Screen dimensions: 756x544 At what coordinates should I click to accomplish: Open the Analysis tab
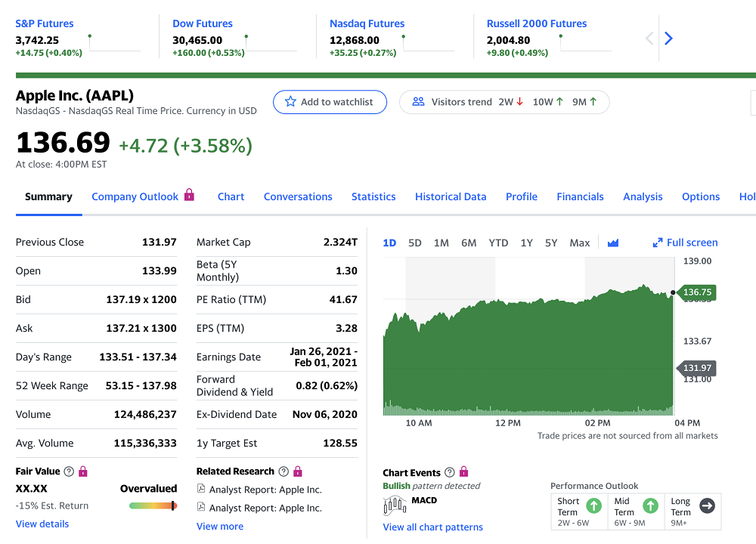643,196
